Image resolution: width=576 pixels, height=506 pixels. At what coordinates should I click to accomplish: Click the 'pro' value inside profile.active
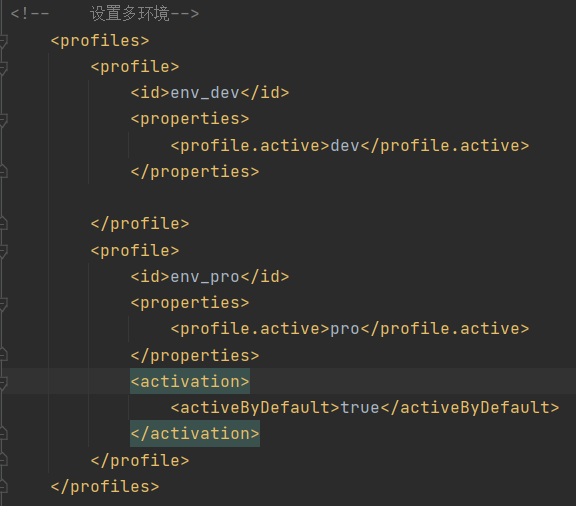[x=345, y=329]
